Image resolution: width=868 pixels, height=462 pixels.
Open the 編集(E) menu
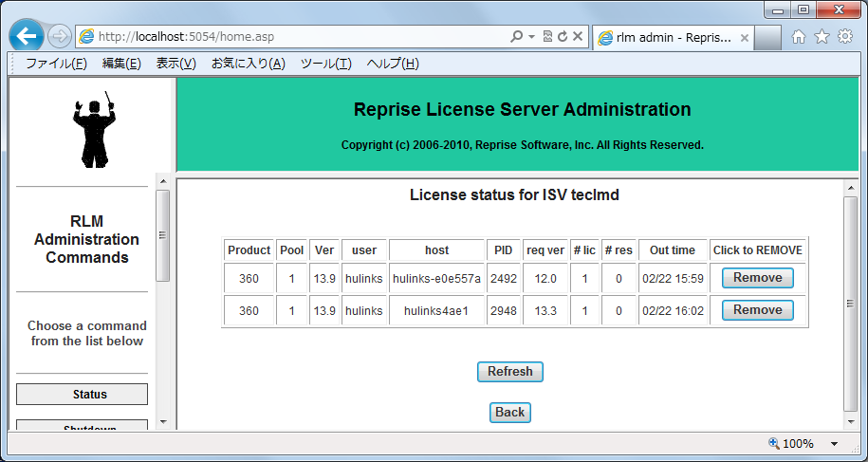[x=121, y=65]
